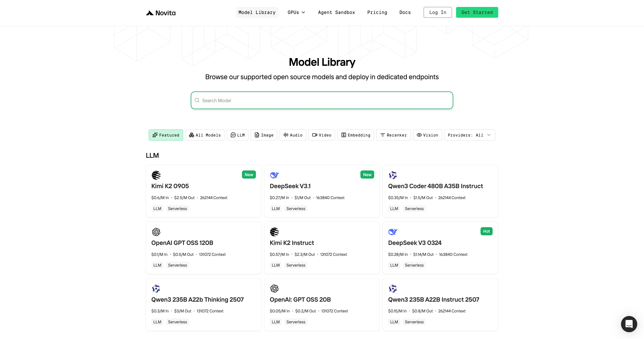Click the Novita logo icon
This screenshot has width=644, height=339.
tap(150, 13)
